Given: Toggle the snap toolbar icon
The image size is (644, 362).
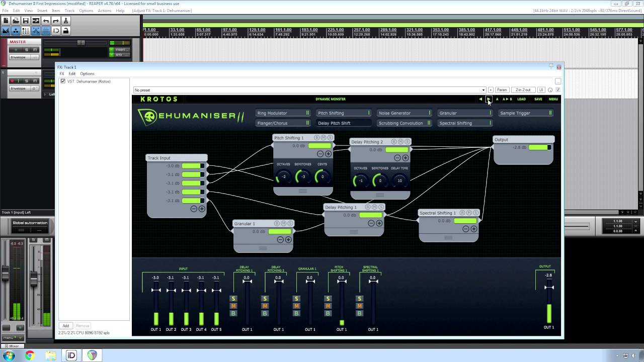Looking at the screenshot, I should [x=36, y=31].
